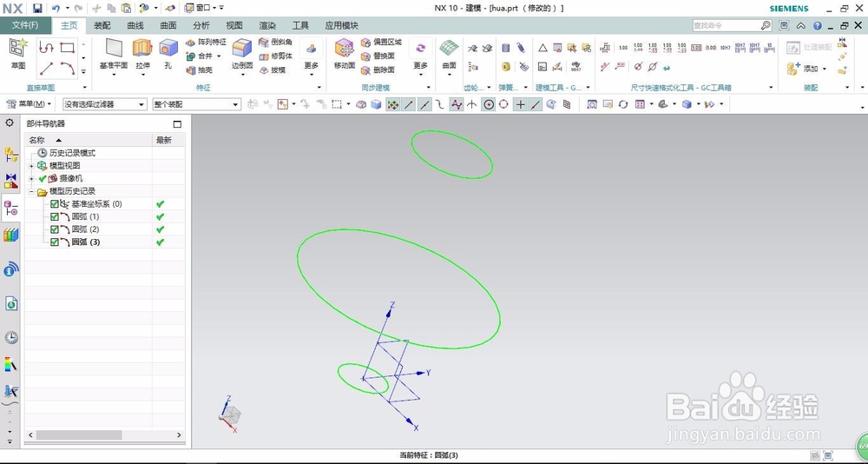Click the 最新 column header
The image size is (868, 464).
(x=169, y=140)
